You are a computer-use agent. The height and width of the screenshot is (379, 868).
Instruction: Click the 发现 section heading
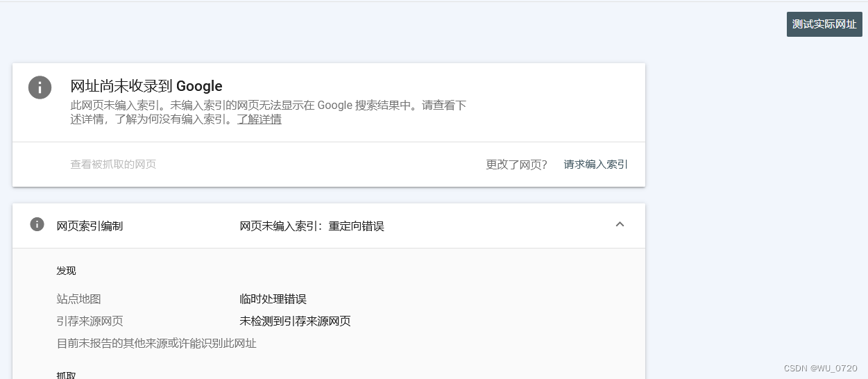67,271
